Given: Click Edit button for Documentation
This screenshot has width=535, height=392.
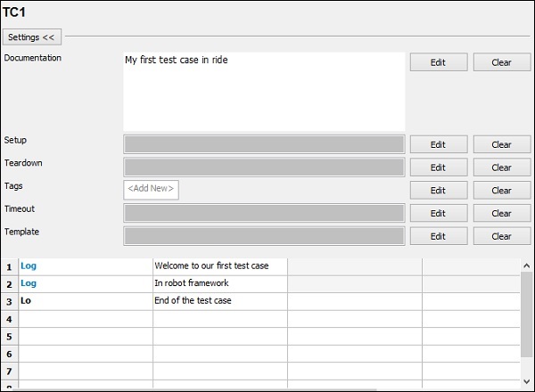Looking at the screenshot, I should point(438,62).
